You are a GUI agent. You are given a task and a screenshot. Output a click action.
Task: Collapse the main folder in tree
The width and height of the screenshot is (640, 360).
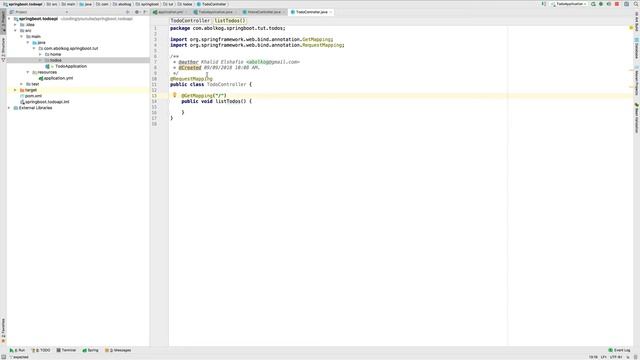pos(22,37)
